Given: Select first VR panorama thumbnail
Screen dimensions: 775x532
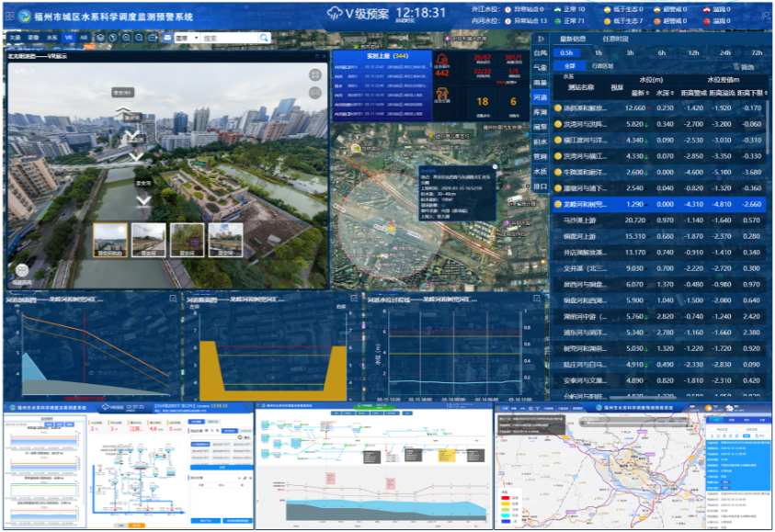Looking at the screenshot, I should (110, 237).
